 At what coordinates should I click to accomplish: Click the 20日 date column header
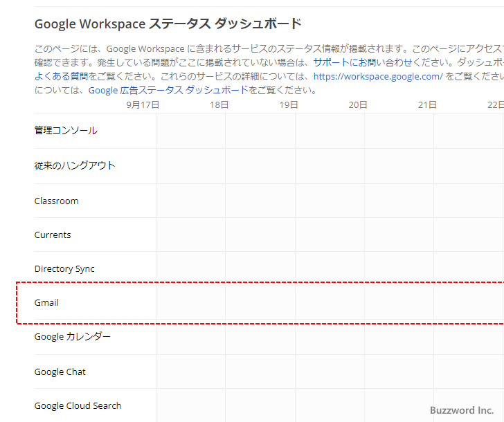(x=358, y=105)
